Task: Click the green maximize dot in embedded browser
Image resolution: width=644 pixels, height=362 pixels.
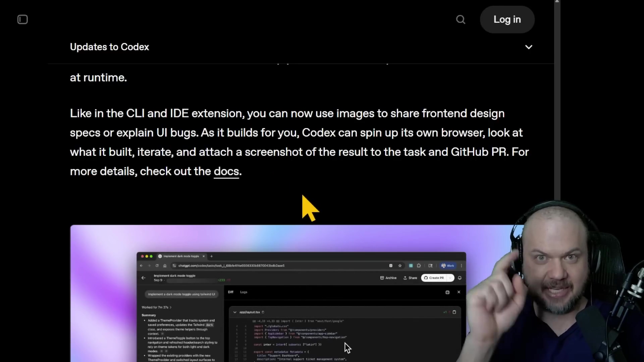Action: (x=151, y=256)
